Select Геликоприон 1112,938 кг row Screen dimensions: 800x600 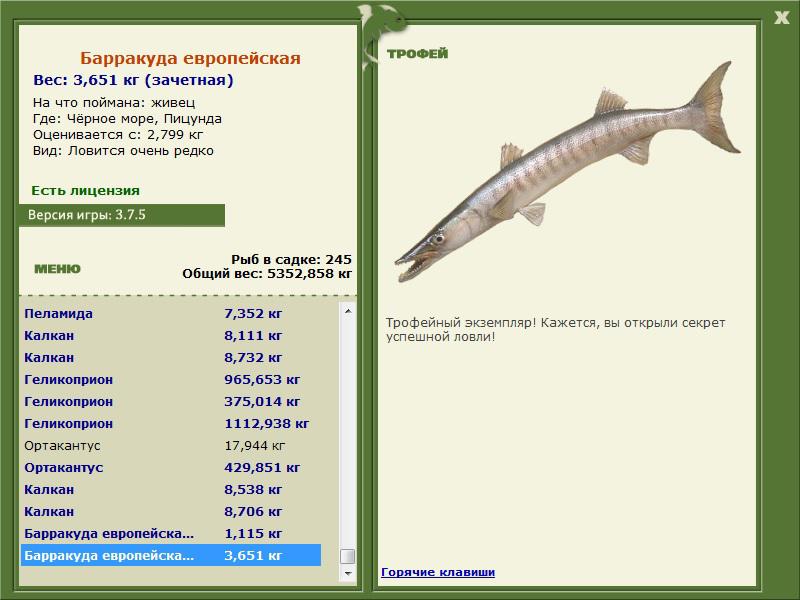coord(171,423)
